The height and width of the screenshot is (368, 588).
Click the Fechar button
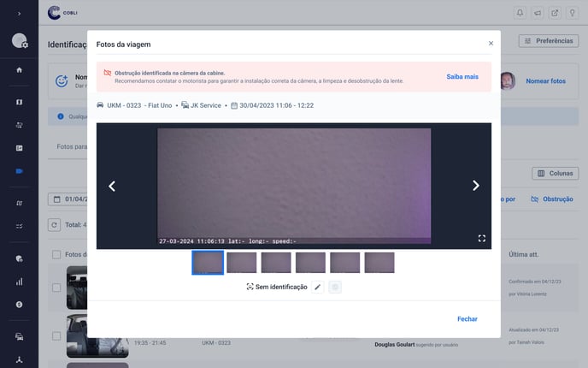click(x=467, y=319)
